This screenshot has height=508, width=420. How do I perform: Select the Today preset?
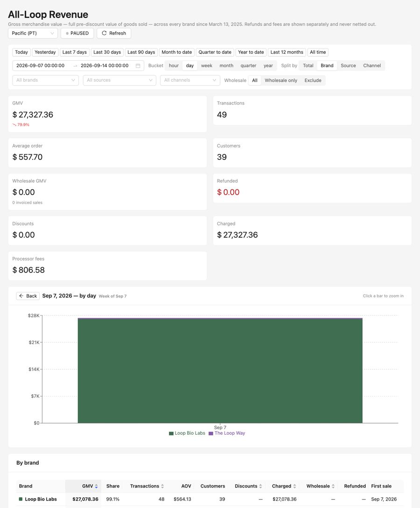[x=21, y=52]
